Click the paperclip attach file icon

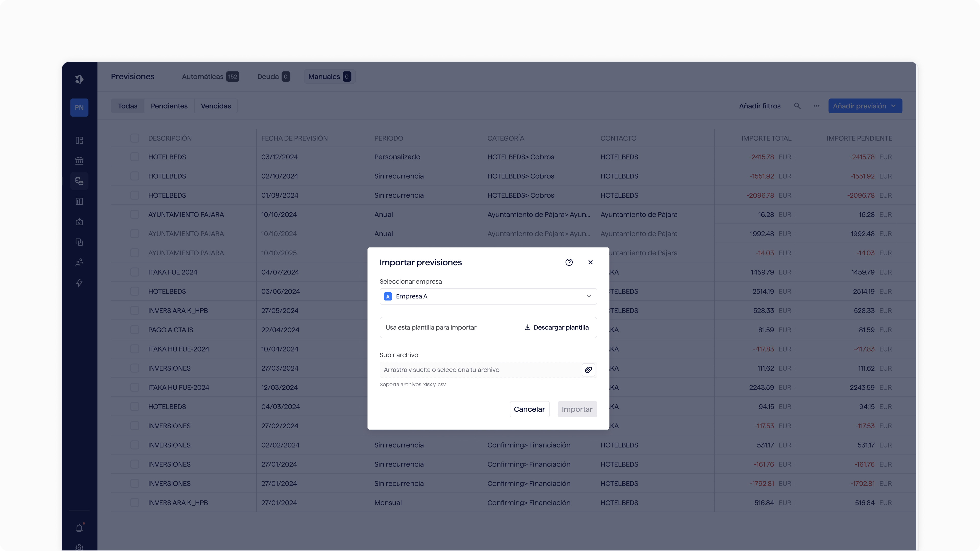pyautogui.click(x=588, y=370)
